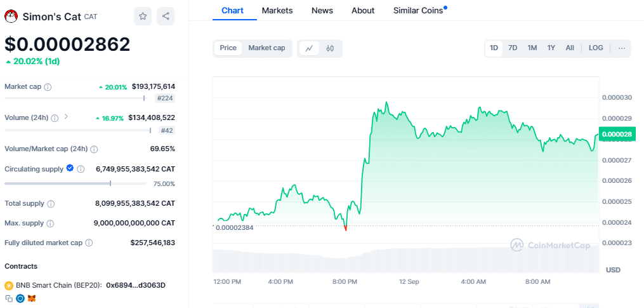
Task: Click current price label 0.000028 on chart
Action: click(x=617, y=134)
